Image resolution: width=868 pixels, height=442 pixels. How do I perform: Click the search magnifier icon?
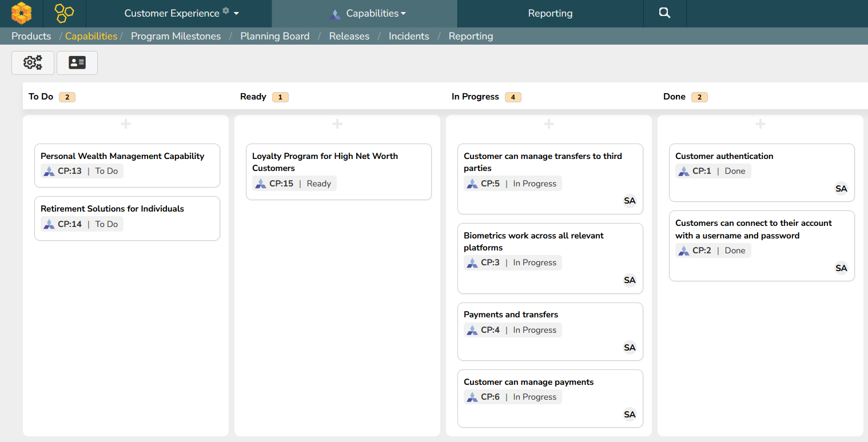pyautogui.click(x=664, y=13)
